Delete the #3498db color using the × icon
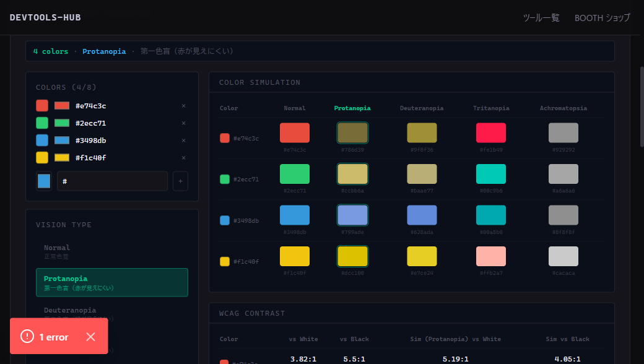644x364 pixels. (x=183, y=141)
